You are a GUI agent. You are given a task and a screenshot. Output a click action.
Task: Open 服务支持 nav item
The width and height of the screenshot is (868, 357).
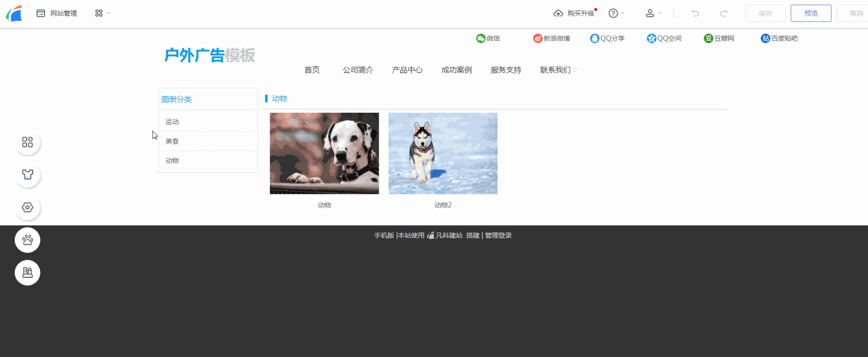coord(506,70)
